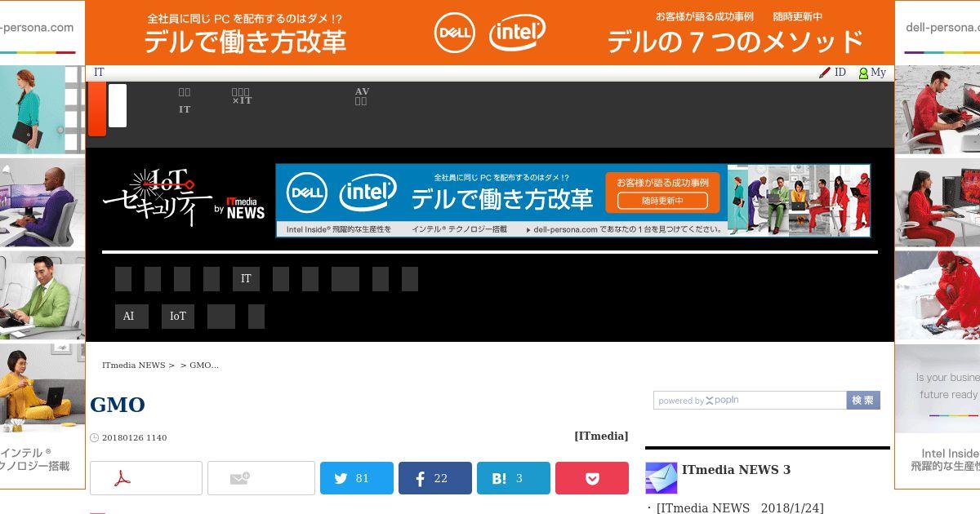Image resolution: width=980 pixels, height=514 pixels.
Task: Open the My user account icon
Action: (863, 73)
